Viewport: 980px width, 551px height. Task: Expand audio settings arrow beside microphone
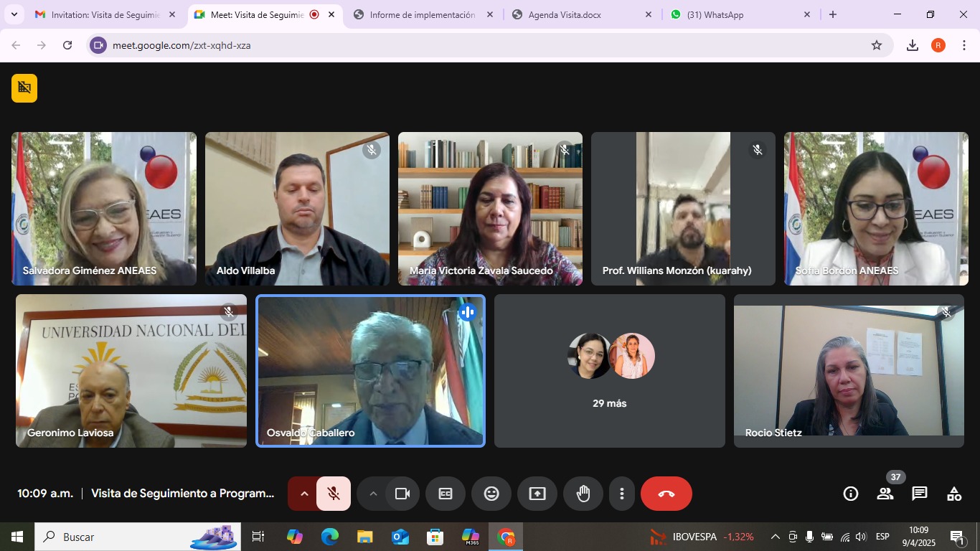click(304, 494)
